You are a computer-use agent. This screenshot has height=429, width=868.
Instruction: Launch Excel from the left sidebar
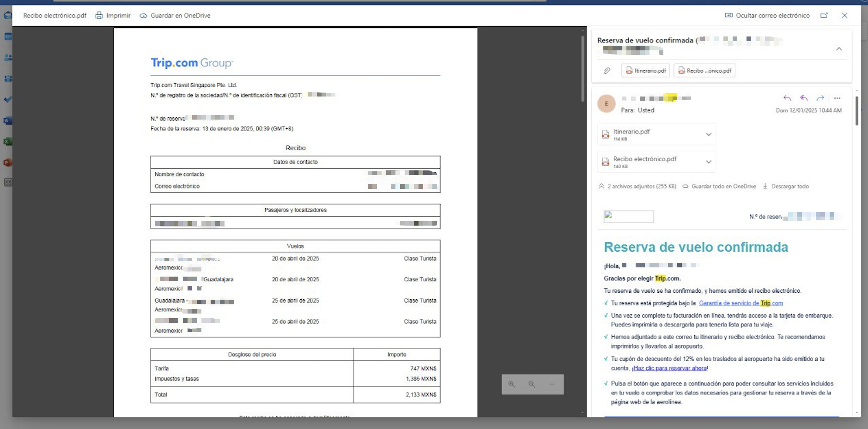click(x=8, y=142)
